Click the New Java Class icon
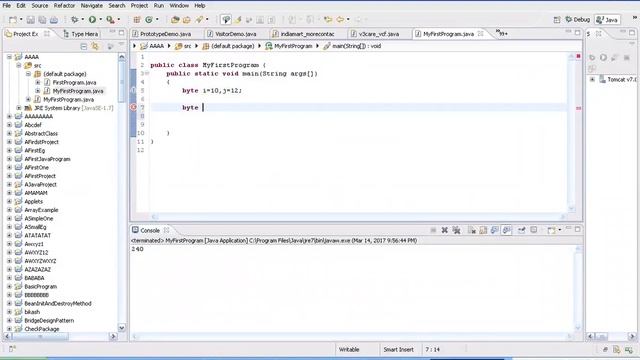 149,20
